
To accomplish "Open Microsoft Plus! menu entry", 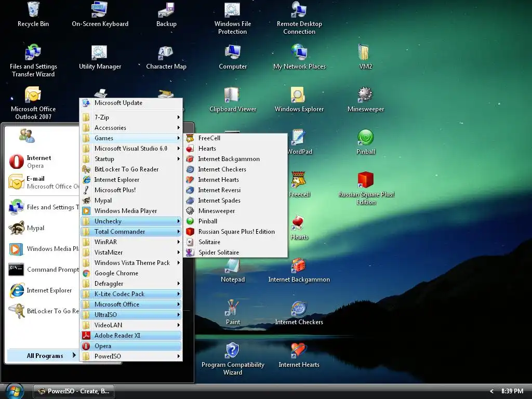I will 131,190.
